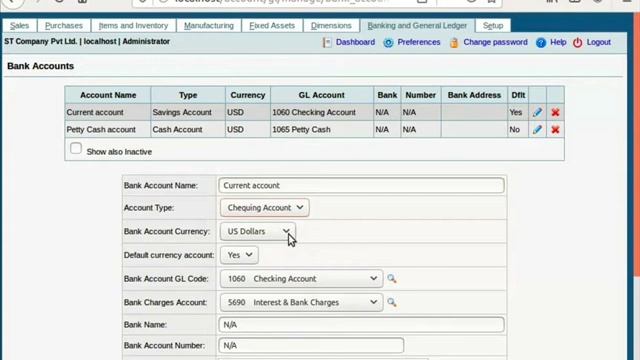Expand the Bank Account GL Code dropdown
Image resolution: width=640 pixels, height=360 pixels.
coord(301,278)
